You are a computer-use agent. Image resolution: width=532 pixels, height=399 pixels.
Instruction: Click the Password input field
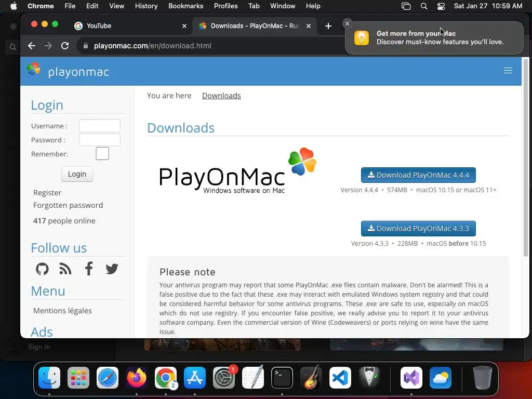tap(99, 139)
